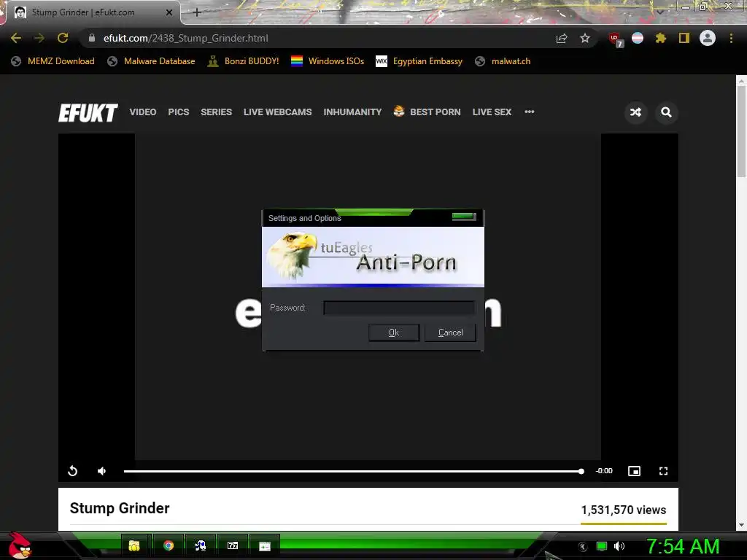This screenshot has height=560, width=747.
Task: Click the taskbar icon after Chrome
Action: tap(200, 545)
